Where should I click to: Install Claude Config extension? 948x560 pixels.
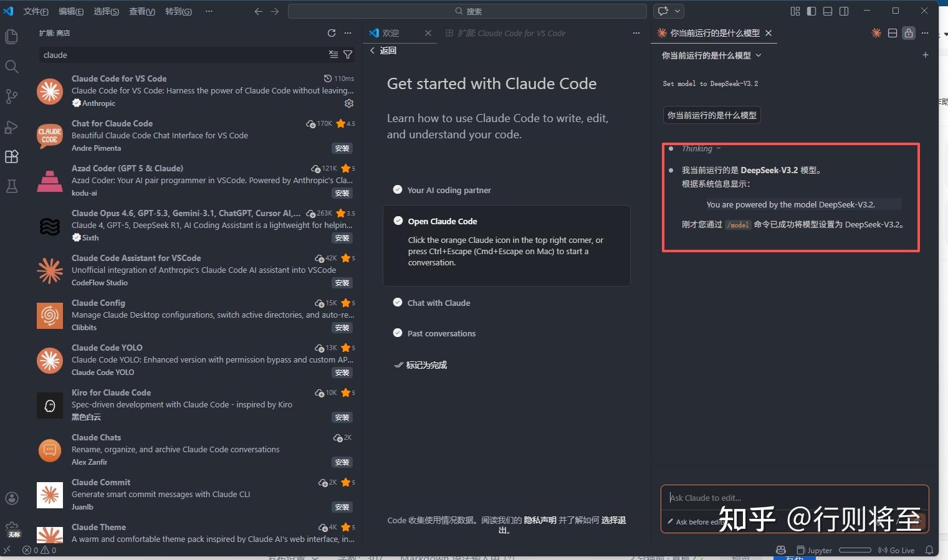[x=342, y=328]
